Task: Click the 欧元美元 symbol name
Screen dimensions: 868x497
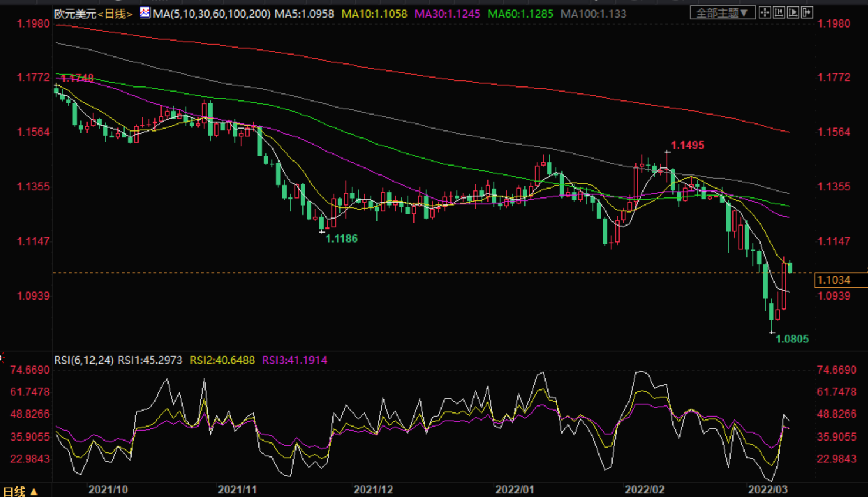Action: click(75, 14)
